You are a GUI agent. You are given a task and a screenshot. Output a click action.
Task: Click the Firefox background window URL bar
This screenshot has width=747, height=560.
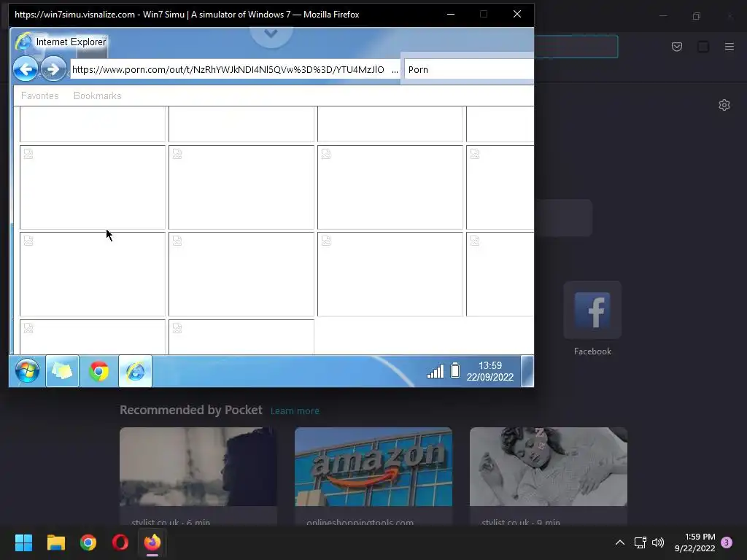coord(576,47)
